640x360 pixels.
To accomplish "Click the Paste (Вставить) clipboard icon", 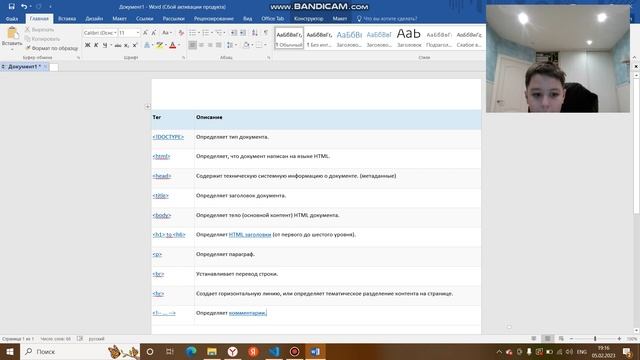I will pyautogui.click(x=12, y=33).
